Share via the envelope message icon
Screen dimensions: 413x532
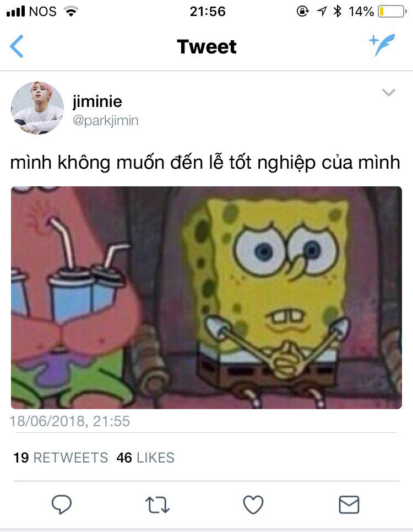(x=349, y=504)
